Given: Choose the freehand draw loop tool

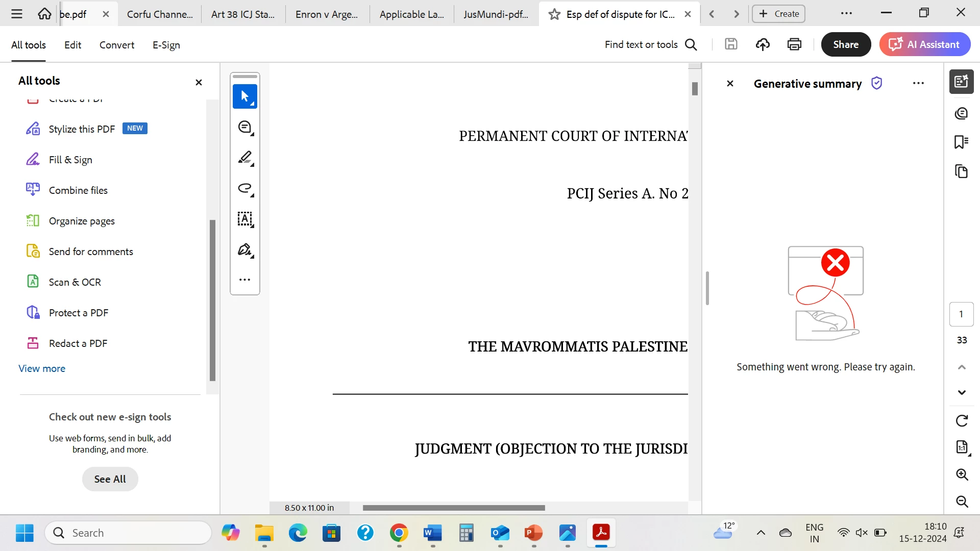Looking at the screenshot, I should point(245,189).
